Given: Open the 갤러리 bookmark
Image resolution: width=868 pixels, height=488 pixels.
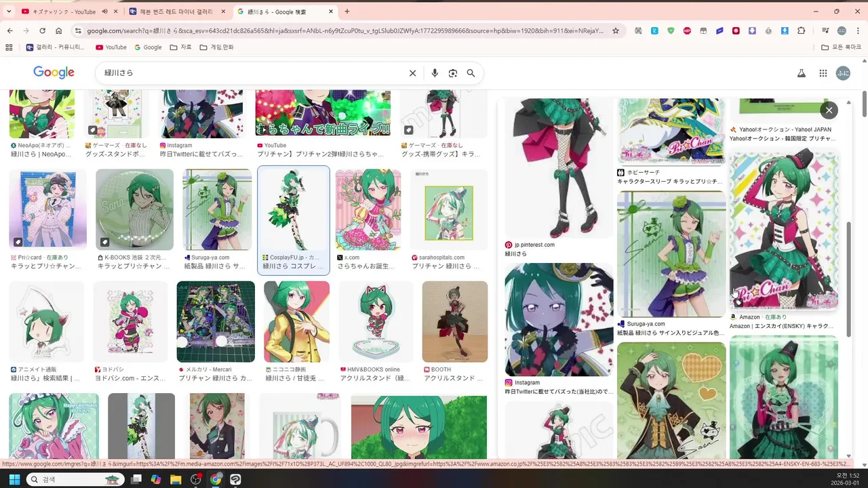Looking at the screenshot, I should (56, 47).
